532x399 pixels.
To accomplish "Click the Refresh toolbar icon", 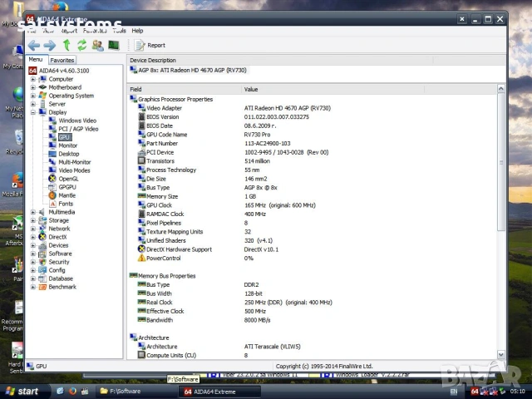I will 81,45.
